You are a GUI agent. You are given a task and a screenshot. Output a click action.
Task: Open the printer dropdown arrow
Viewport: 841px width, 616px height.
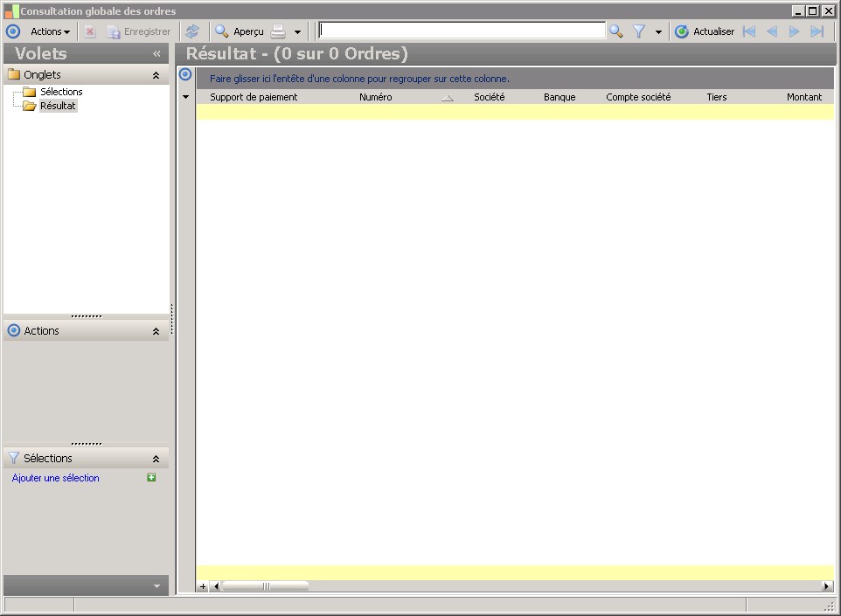[x=298, y=32]
